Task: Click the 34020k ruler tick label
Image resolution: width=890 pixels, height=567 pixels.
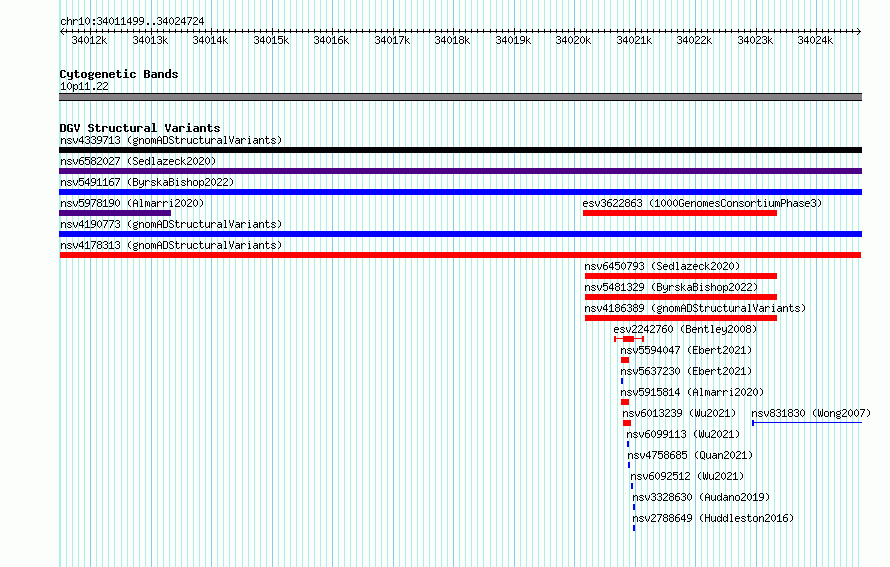Action: pos(573,41)
